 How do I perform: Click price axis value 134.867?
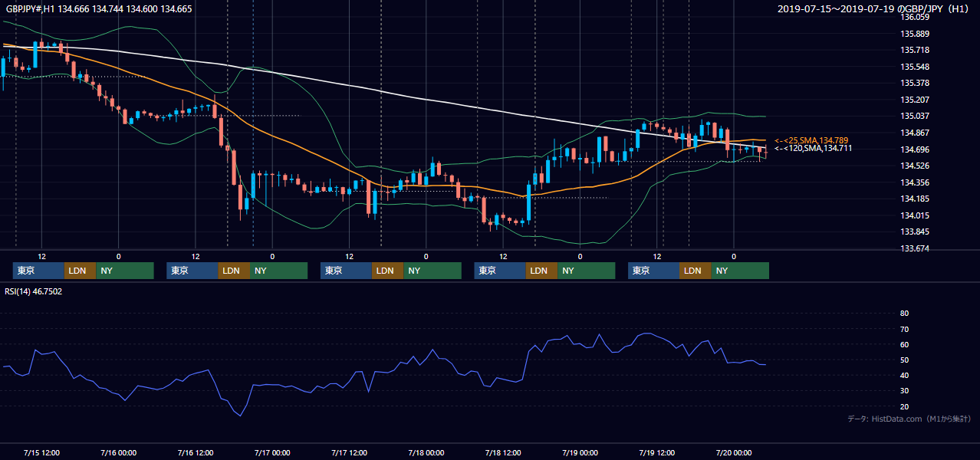915,133
